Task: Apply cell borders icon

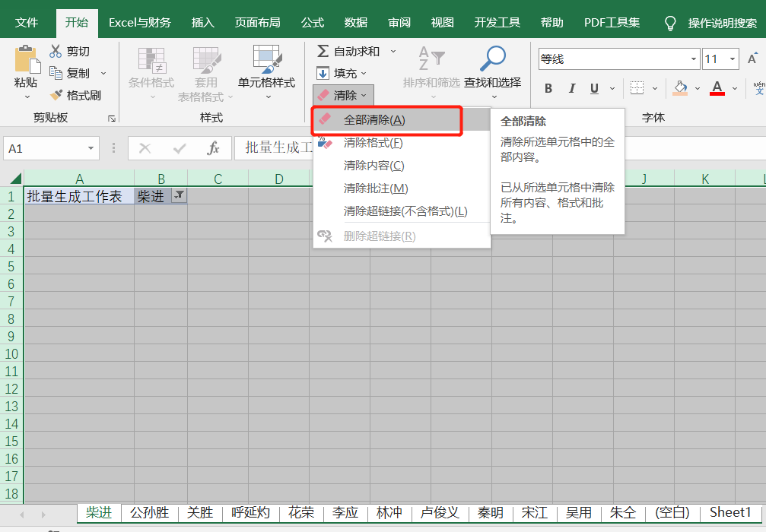Action: [637, 88]
